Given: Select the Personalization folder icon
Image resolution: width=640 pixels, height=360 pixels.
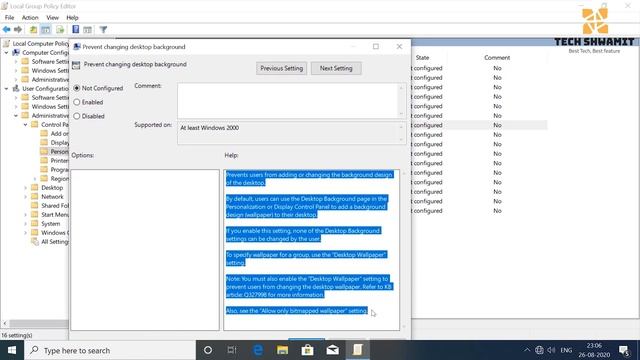Looking at the screenshot, I should click(44, 151).
